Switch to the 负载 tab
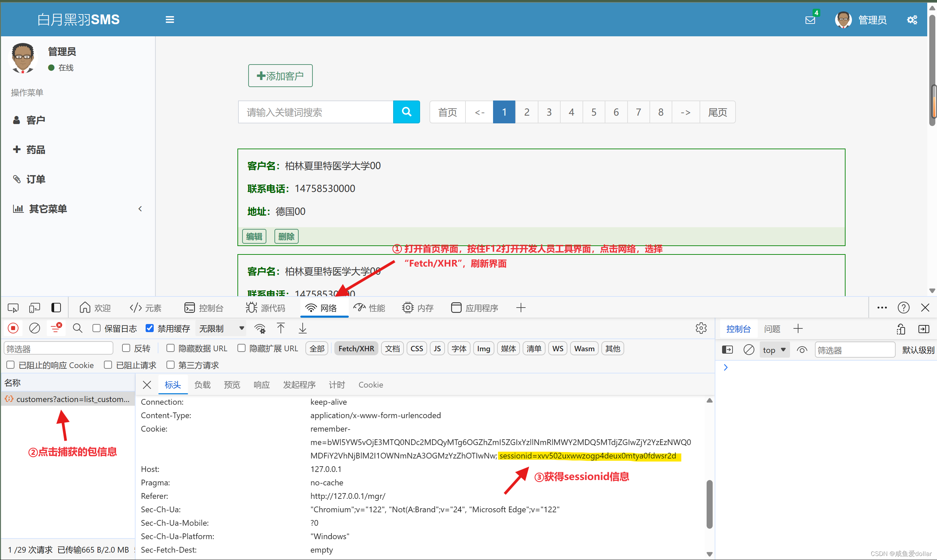 click(x=202, y=385)
